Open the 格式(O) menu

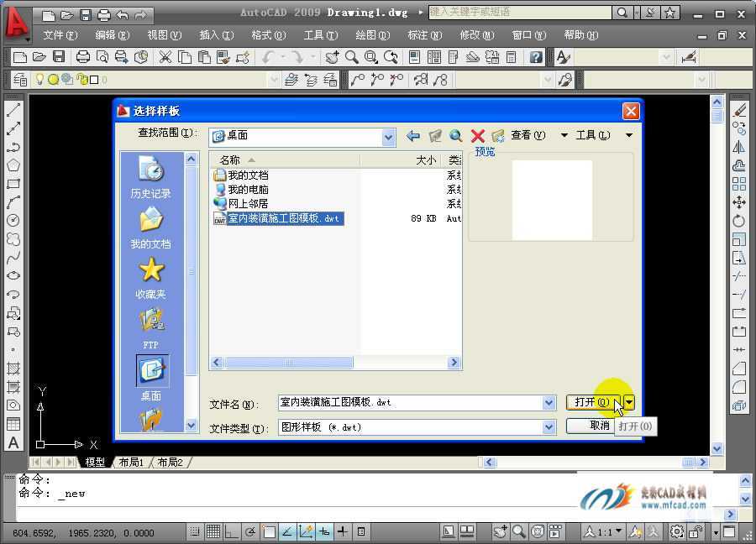[x=269, y=35]
